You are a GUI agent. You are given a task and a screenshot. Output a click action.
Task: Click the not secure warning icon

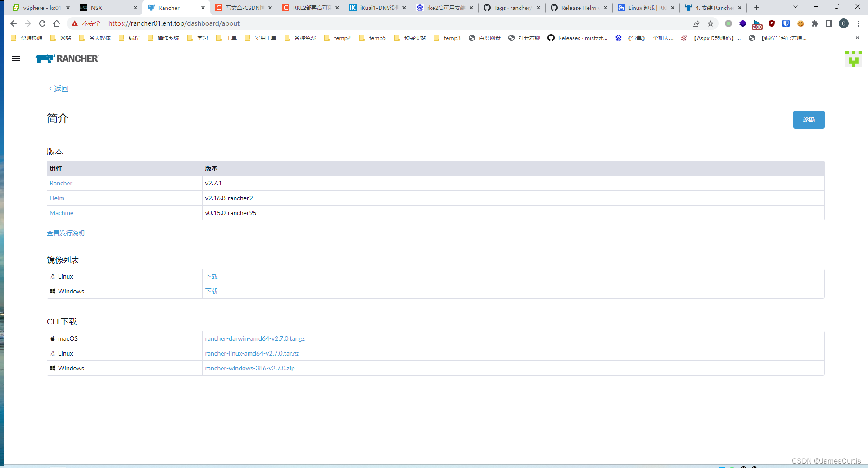75,23
